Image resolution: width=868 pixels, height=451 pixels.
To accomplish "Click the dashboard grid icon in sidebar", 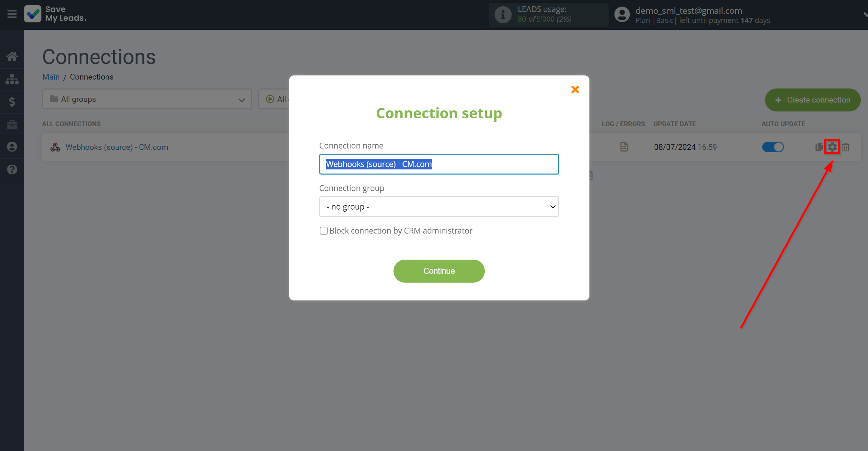I will [x=12, y=80].
